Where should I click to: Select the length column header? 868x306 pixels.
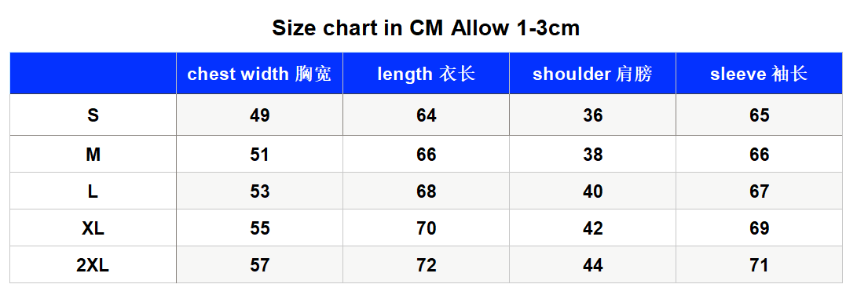coord(427,74)
